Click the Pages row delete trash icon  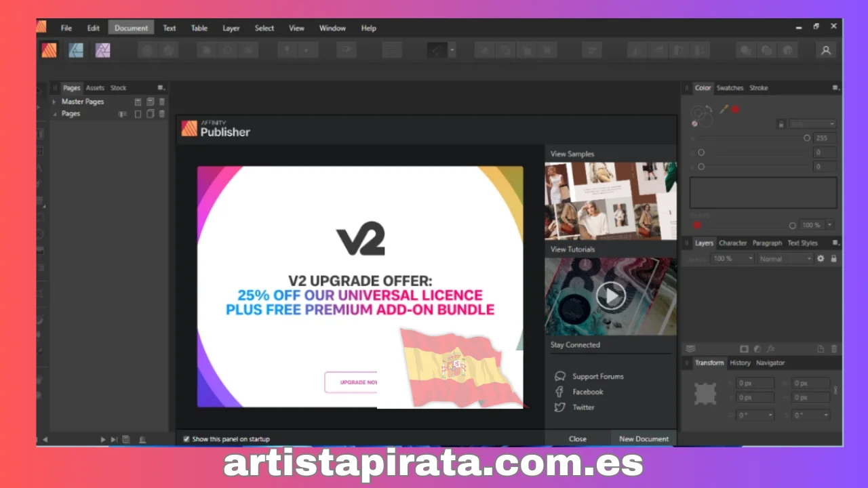[162, 114]
